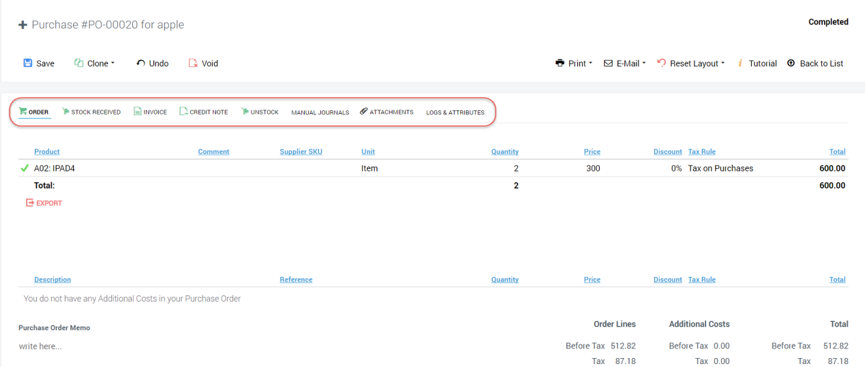Open the Clone dropdown arrow

click(113, 63)
